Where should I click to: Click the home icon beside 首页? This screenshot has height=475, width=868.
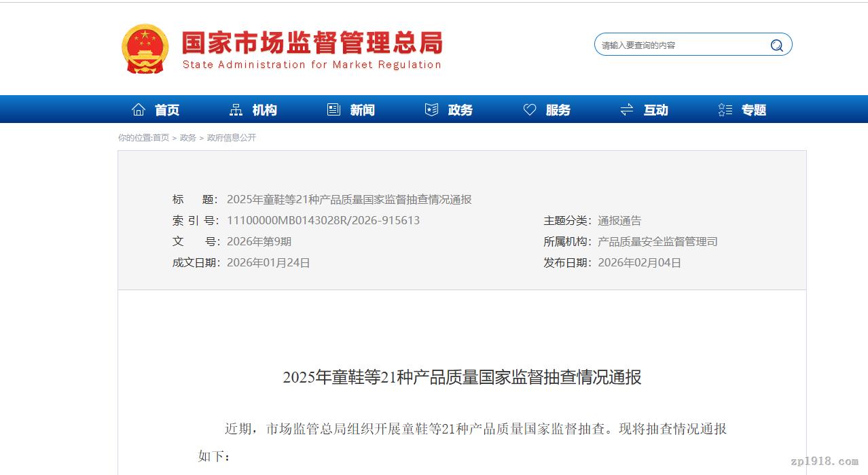139,109
